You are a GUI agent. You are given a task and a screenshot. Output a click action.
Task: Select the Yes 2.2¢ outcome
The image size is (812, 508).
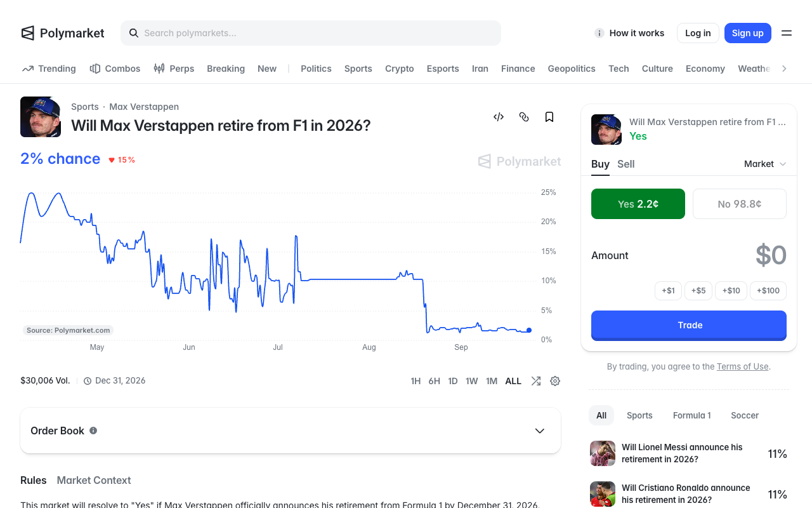click(x=638, y=204)
